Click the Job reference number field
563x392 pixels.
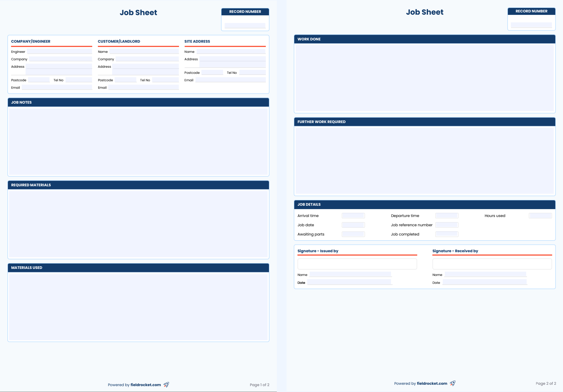tap(447, 225)
